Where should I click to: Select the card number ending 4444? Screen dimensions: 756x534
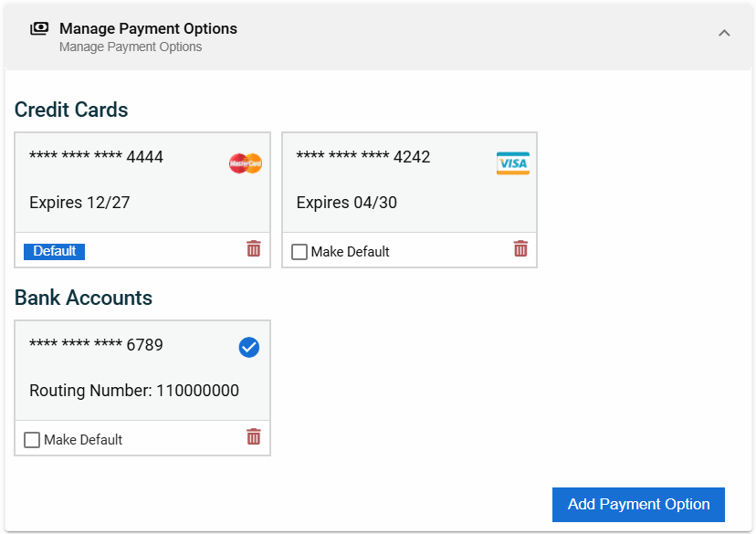coord(96,157)
